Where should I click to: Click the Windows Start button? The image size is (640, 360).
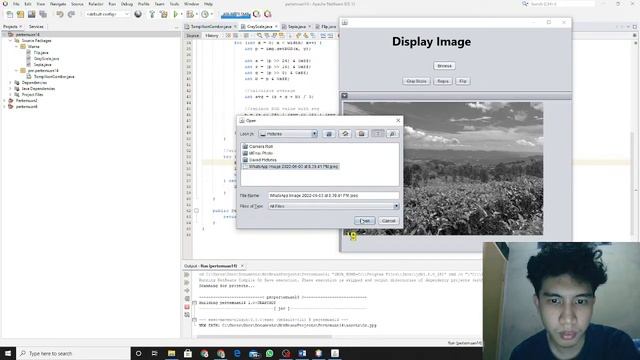click(x=8, y=353)
